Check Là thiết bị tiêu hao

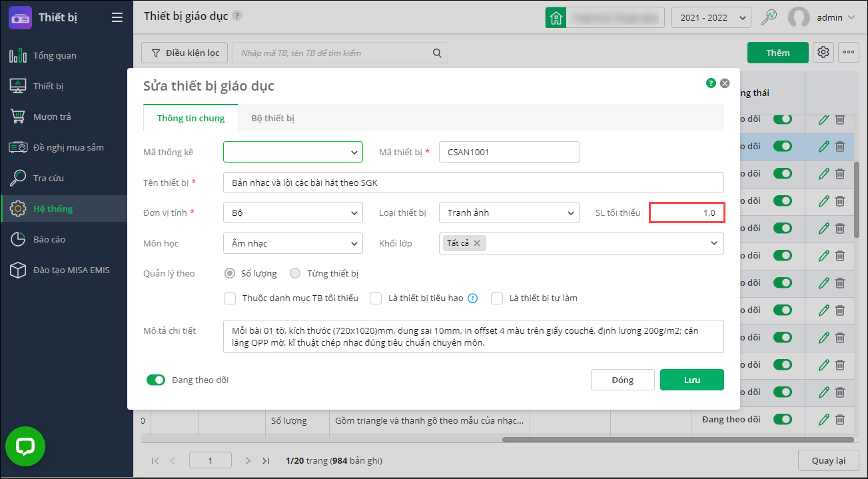376,298
